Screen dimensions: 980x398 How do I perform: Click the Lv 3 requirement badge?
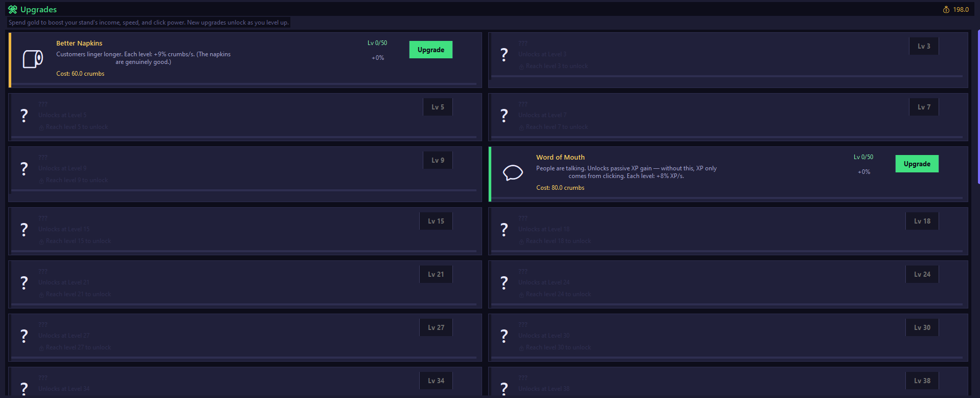(x=924, y=46)
